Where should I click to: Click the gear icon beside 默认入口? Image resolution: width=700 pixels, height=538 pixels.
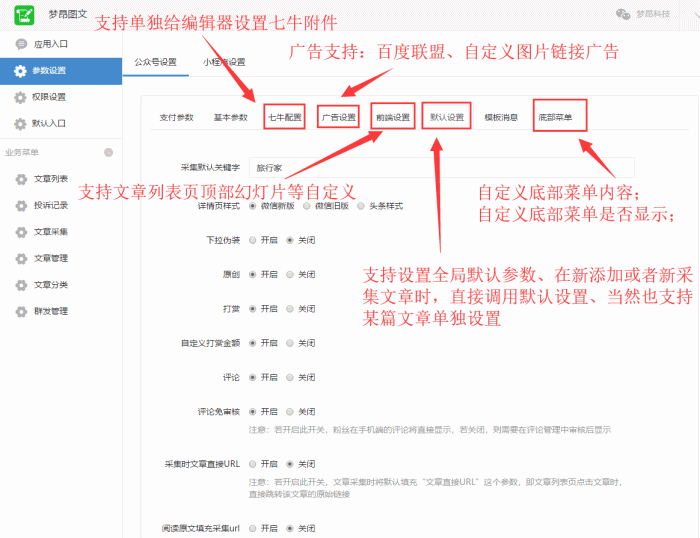pos(20,124)
